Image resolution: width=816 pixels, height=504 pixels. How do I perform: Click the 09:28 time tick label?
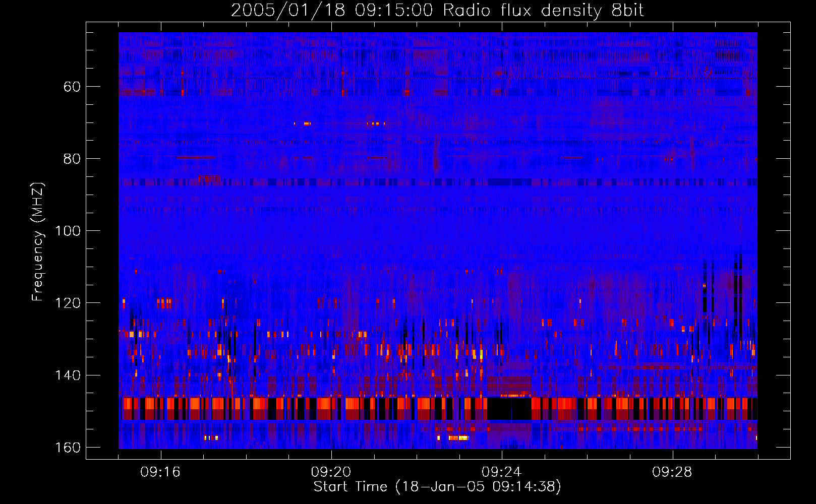tap(672, 472)
